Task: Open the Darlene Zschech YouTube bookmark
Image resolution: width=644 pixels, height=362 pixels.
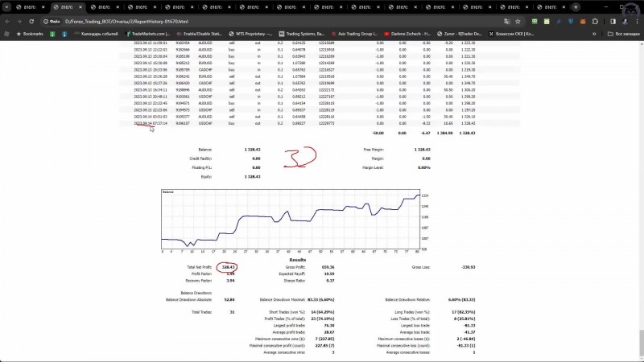Action: click(407, 34)
